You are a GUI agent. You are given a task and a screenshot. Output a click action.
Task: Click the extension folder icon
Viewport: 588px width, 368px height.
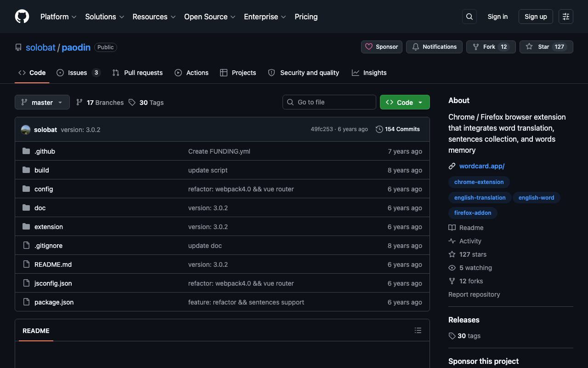pos(26,226)
